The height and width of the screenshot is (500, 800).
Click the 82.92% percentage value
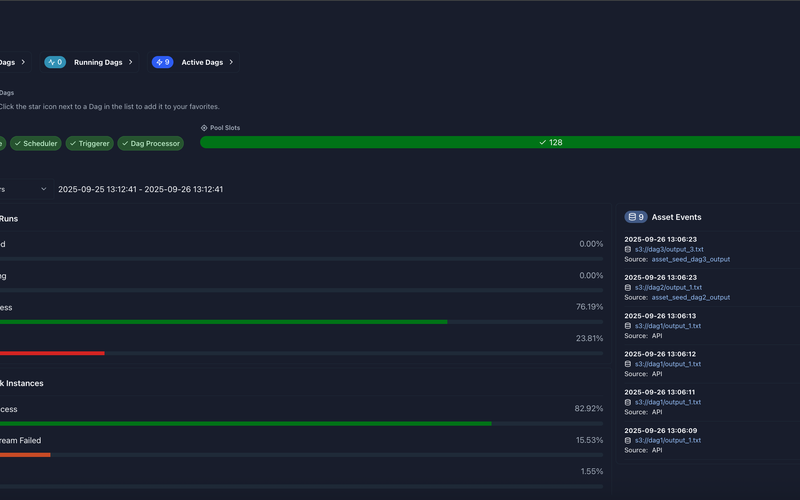click(589, 409)
